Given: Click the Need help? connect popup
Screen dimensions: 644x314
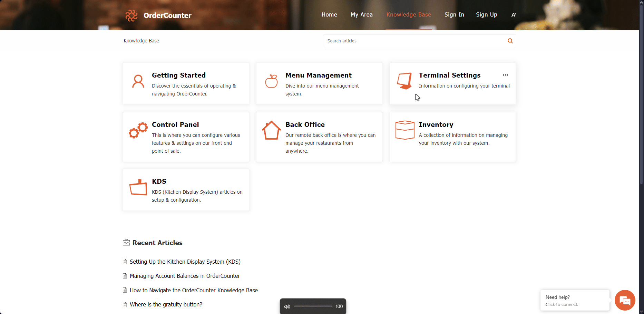Looking at the screenshot, I should click(x=575, y=301).
